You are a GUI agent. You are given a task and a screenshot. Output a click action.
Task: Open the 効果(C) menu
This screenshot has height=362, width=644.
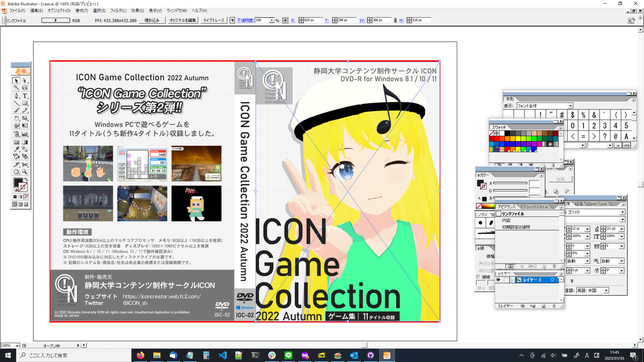coord(137,10)
